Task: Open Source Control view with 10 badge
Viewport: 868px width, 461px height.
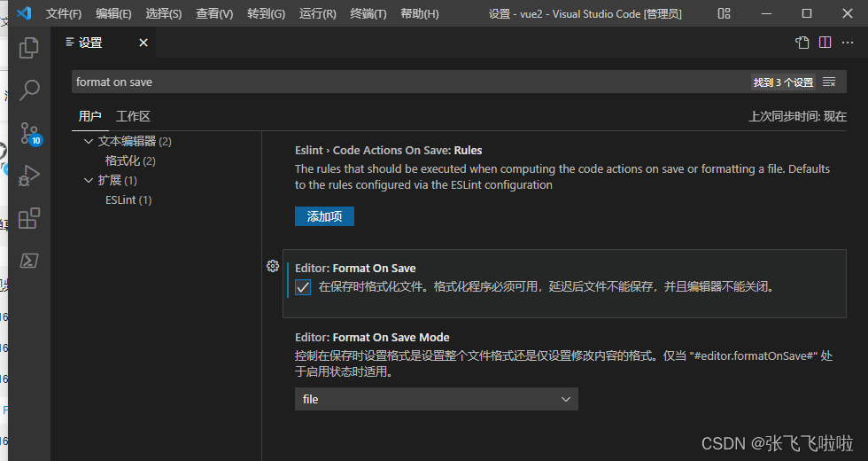Action: (x=30, y=134)
